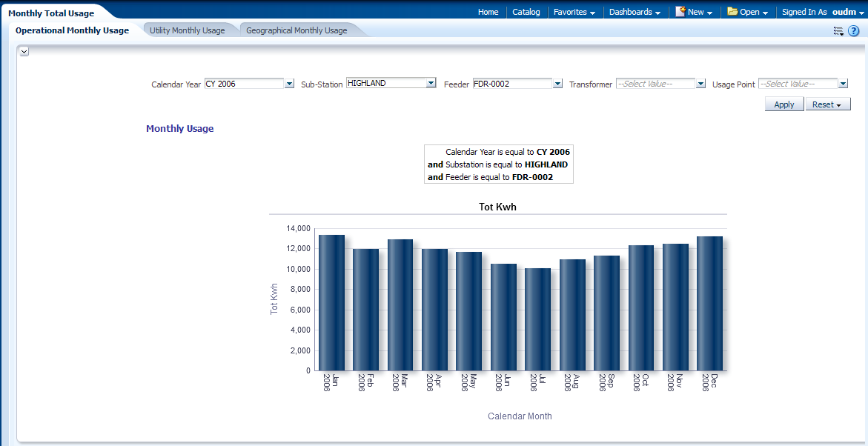Click the Monthly Total Usage dashboard tab
The image size is (868, 446).
coord(51,13)
